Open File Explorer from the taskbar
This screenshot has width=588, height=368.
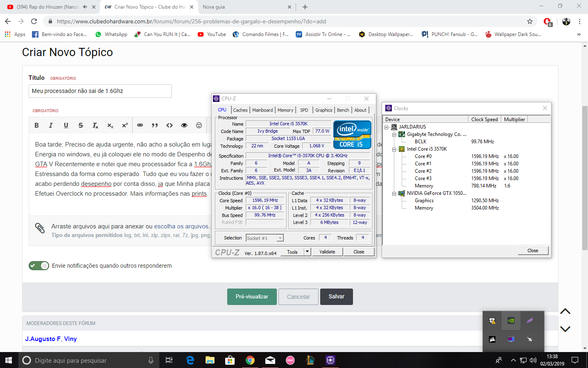click(210, 360)
